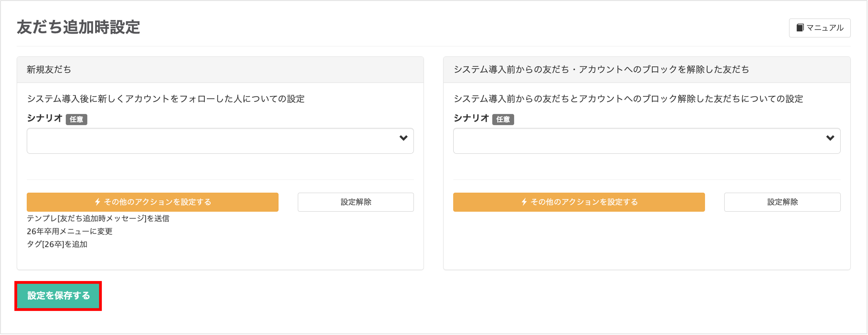
Task: Click lightning icon in 新規友だち action button
Action: click(x=98, y=202)
